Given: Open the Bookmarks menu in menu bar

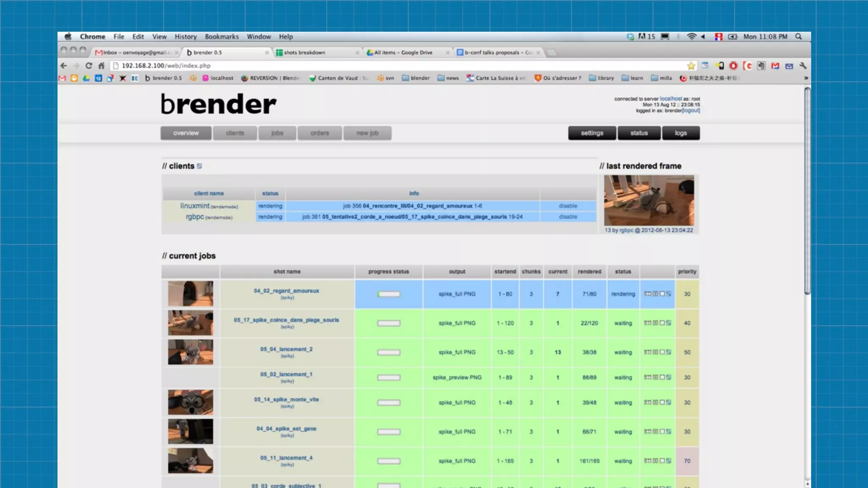Looking at the screenshot, I should (x=222, y=36).
